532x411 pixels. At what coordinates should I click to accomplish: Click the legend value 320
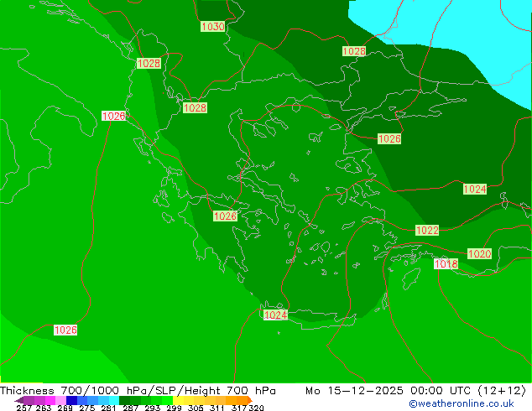tap(256, 408)
